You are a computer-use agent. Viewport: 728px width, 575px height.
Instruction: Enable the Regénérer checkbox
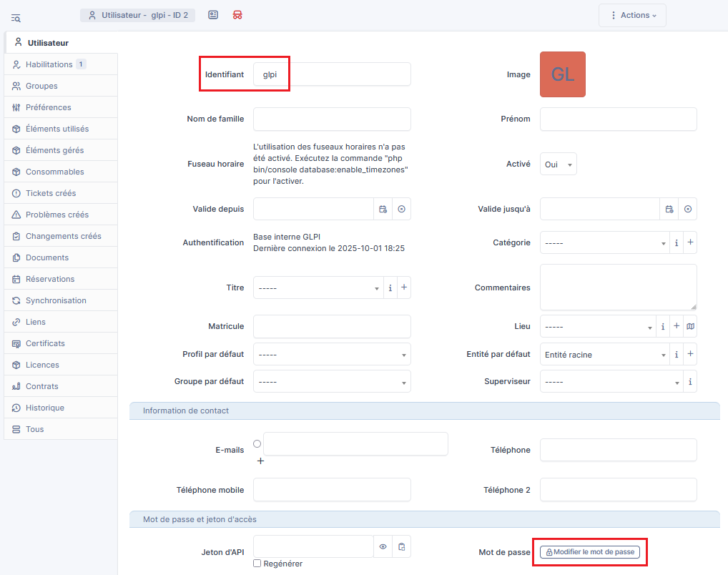pyautogui.click(x=257, y=564)
